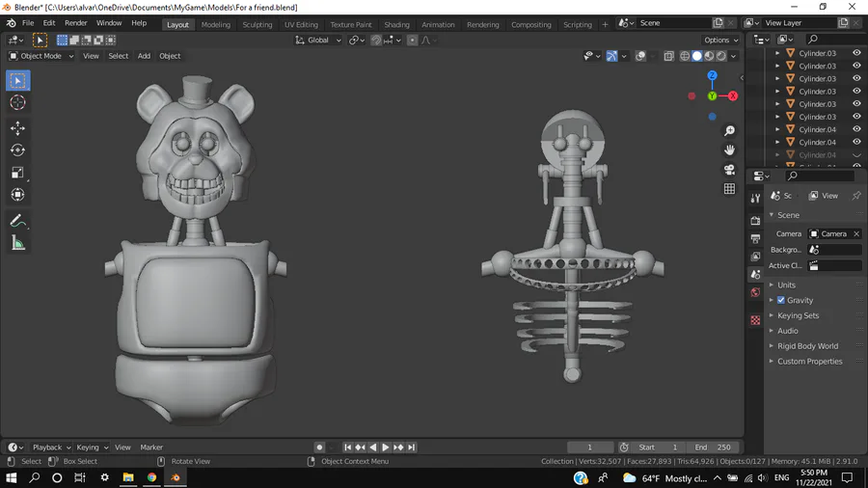Open the Blender logo app menu

11,23
